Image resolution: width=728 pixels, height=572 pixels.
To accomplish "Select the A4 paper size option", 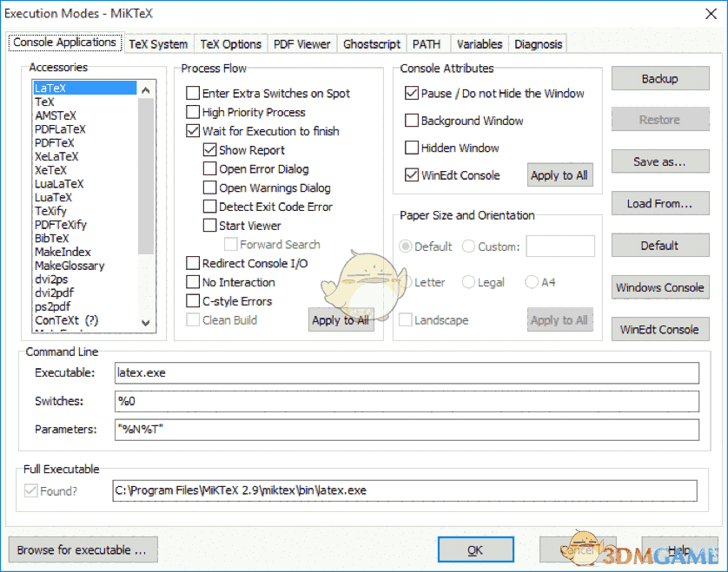I will [x=530, y=281].
